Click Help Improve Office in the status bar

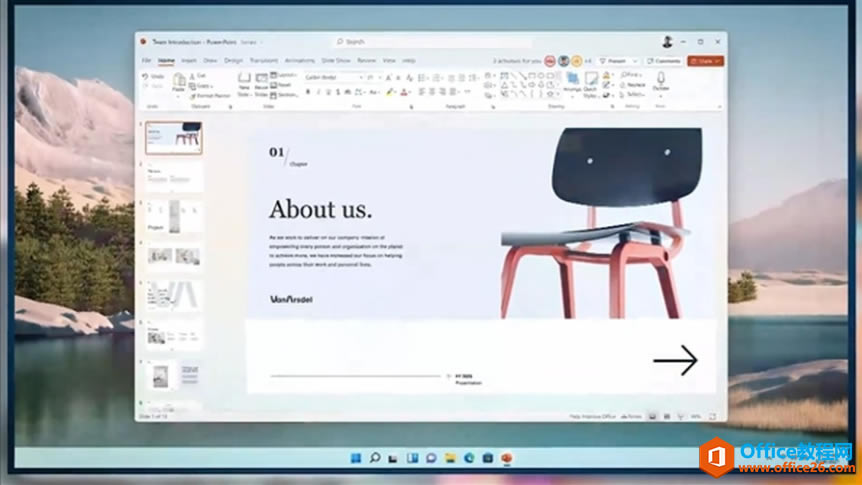[x=592, y=417]
